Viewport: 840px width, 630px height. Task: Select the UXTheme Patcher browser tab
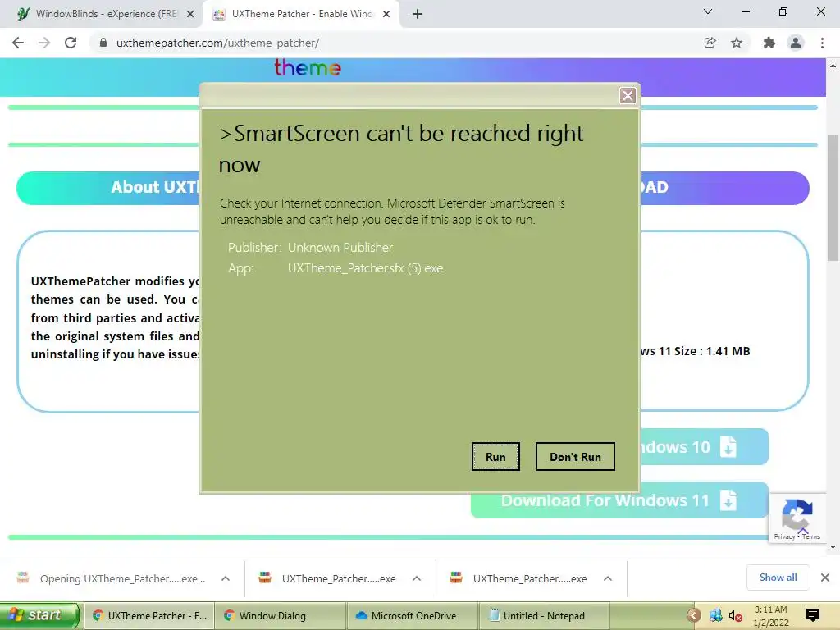[302, 14]
